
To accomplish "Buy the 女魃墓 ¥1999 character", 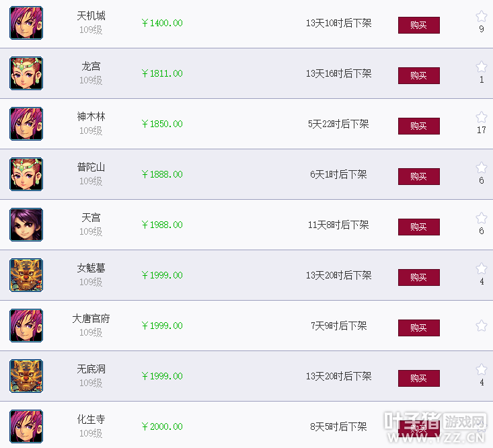I will tap(419, 277).
